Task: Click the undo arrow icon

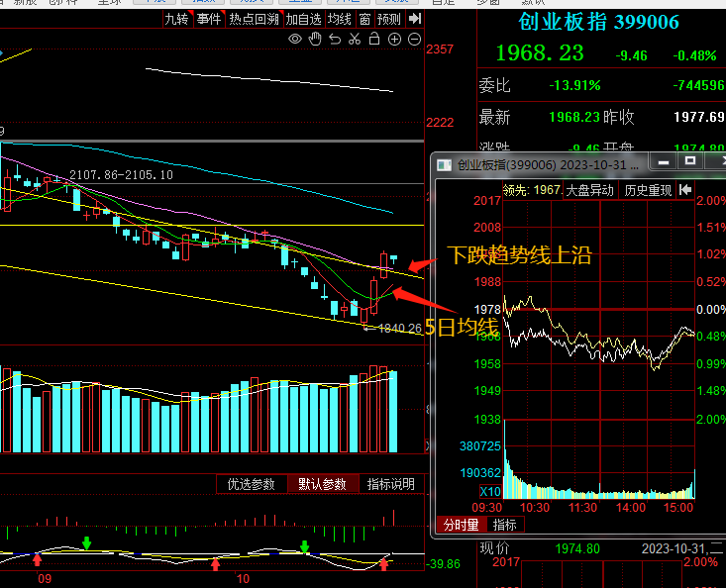Action: click(335, 40)
